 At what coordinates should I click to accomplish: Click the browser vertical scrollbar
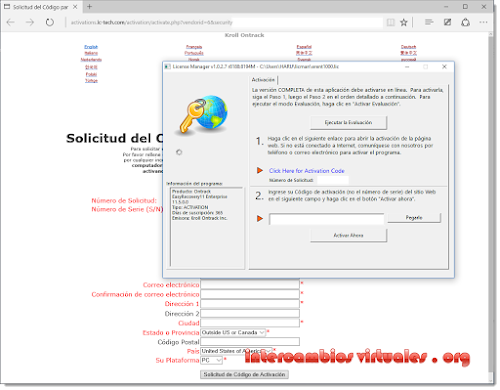tap(491, 207)
